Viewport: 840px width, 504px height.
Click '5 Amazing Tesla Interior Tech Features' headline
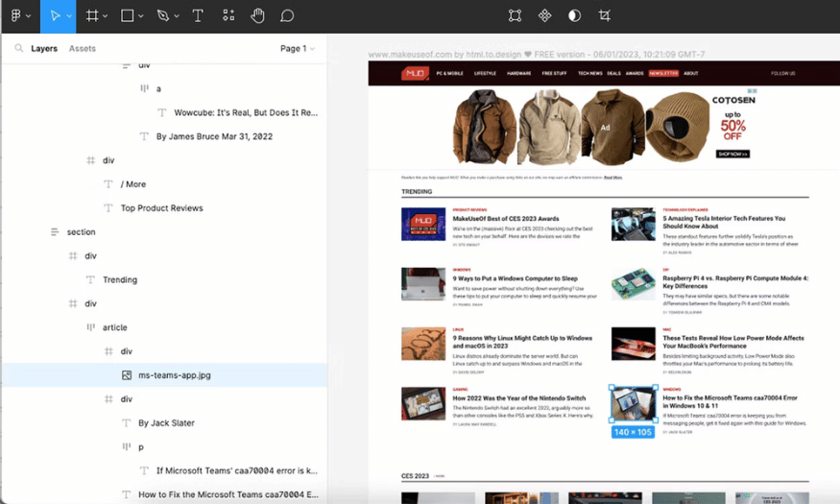[724, 223]
